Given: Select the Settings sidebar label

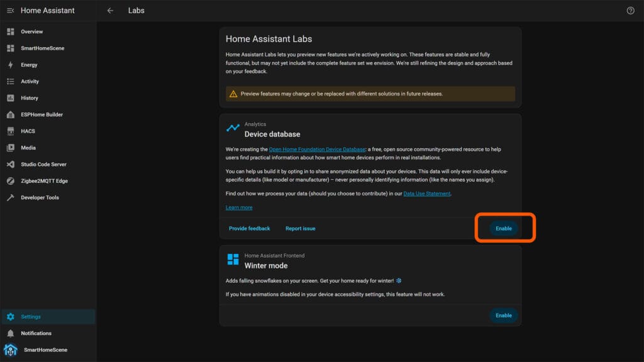Looking at the screenshot, I should (31, 317).
